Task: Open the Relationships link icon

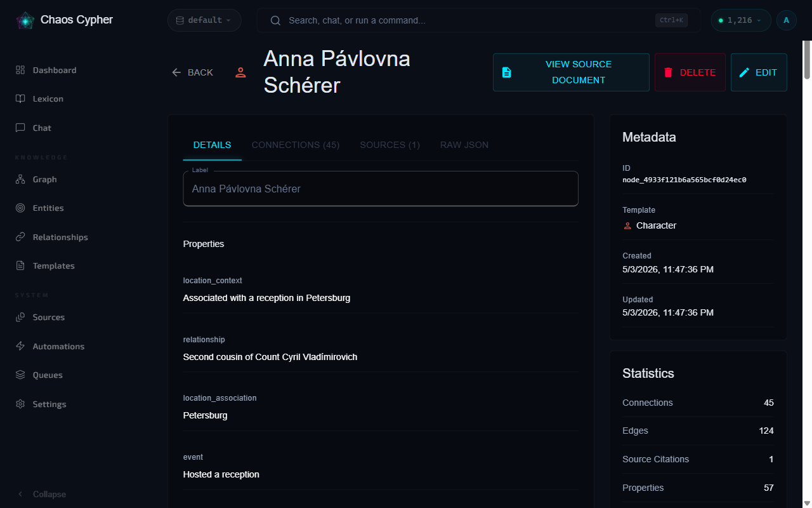Action: (x=20, y=237)
